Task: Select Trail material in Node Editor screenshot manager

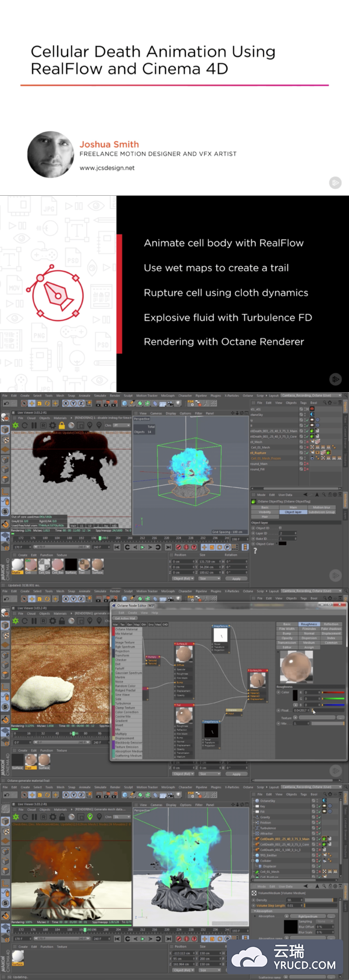Action: point(31,761)
